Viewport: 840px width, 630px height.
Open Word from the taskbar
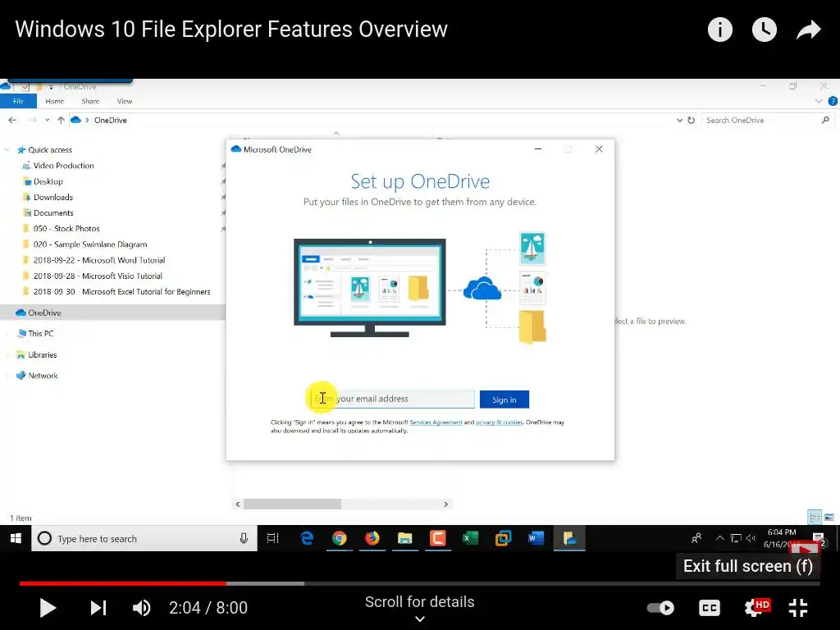(536, 538)
